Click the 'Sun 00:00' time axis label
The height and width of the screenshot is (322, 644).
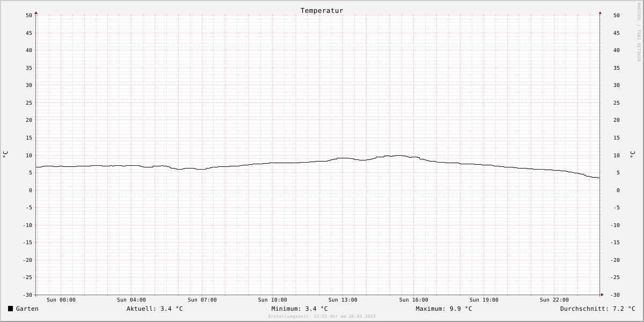tap(61, 300)
